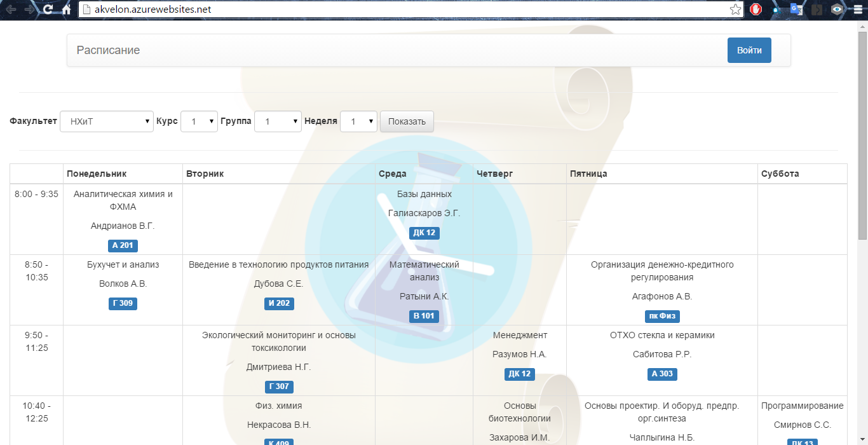Viewport: 868px width, 445px height.
Task: Click the А 303 room badge
Action: pyautogui.click(x=662, y=374)
